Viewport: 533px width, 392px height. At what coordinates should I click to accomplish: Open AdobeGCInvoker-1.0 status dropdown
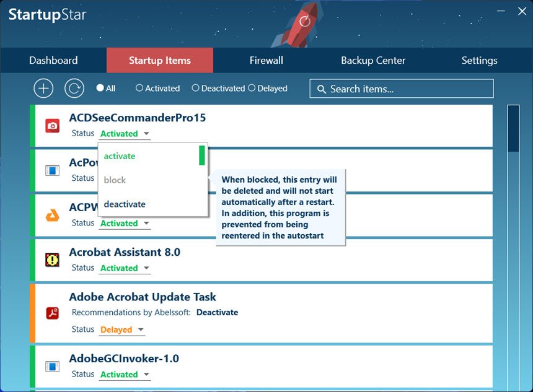[x=125, y=374]
